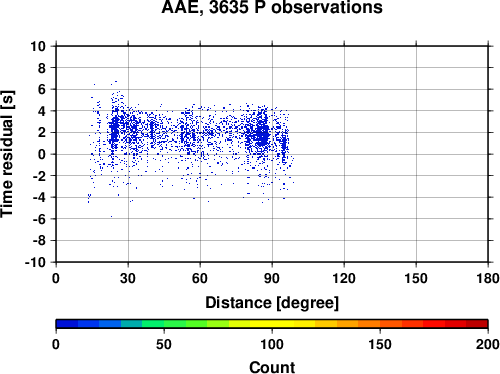
Task: Click x-axis tick label 150
Action: click(x=416, y=278)
